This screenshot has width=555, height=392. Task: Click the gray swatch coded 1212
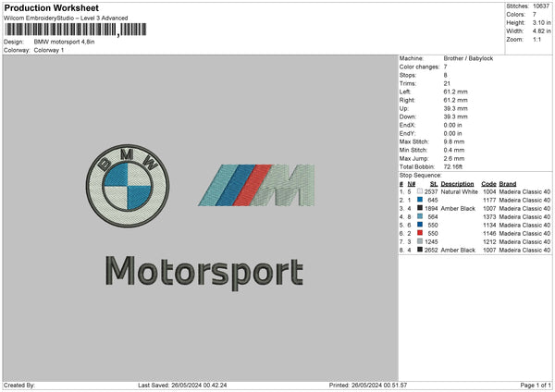419,241
